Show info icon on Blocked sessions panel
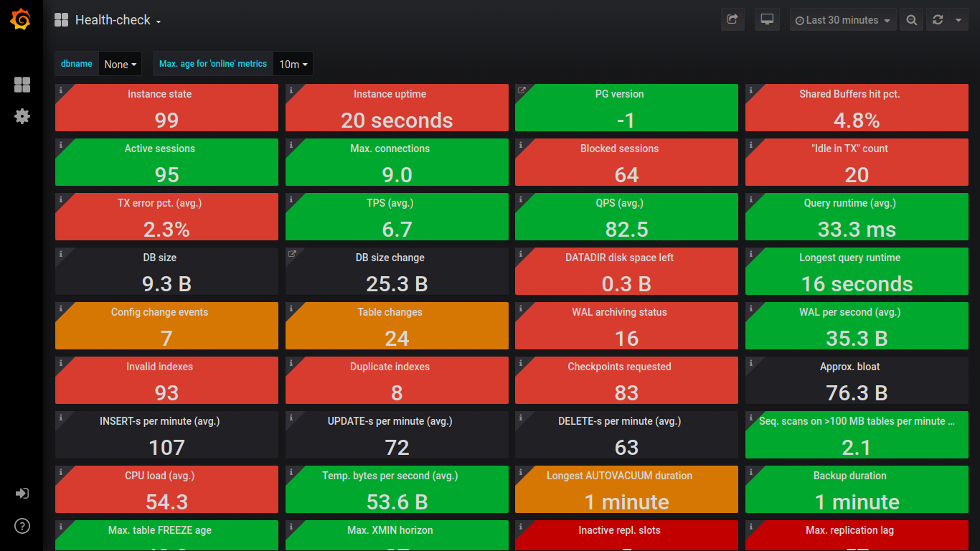The height and width of the screenshot is (551, 980). [521, 145]
